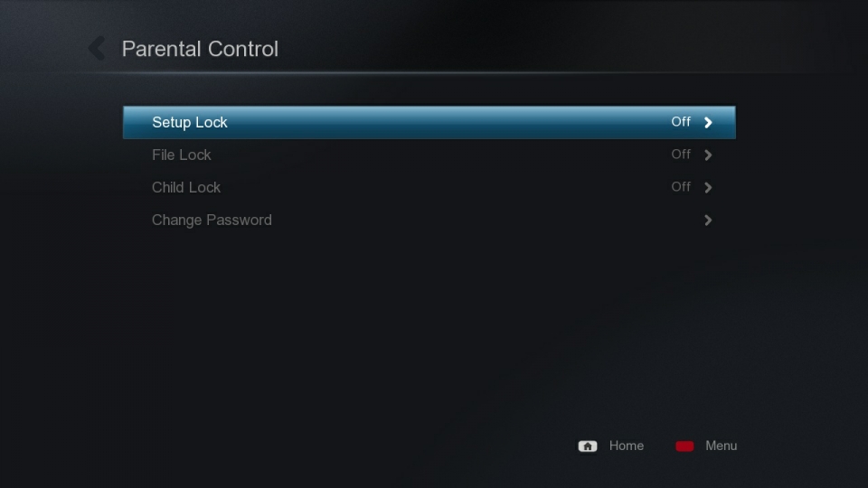Select the Setup Lock text label
Viewport: 868px width, 488px height.
coord(190,122)
